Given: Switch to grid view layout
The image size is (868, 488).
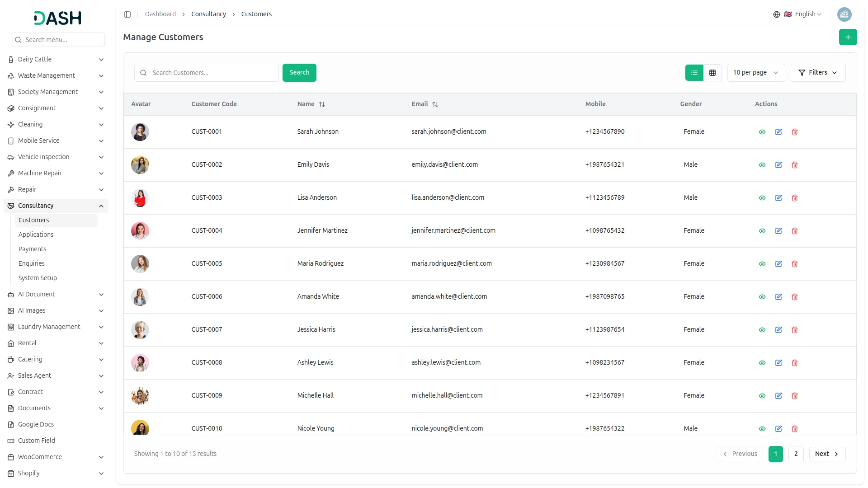Looking at the screenshot, I should coord(712,73).
